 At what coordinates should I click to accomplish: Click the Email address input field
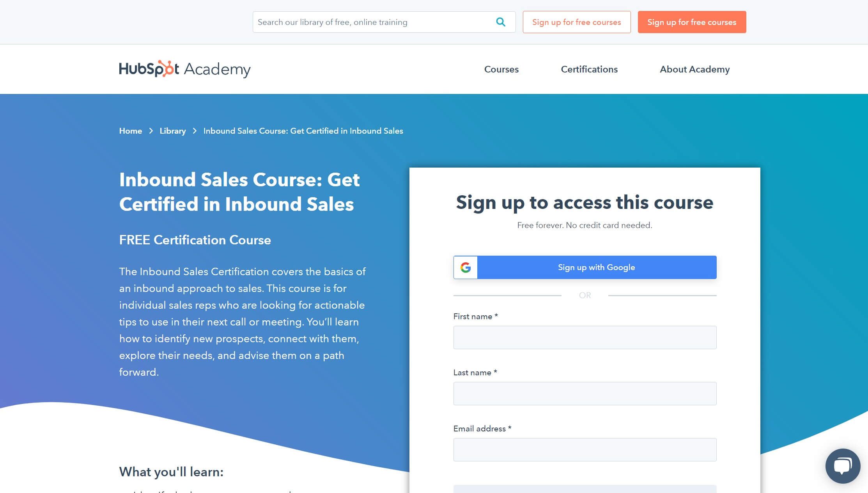tap(585, 449)
